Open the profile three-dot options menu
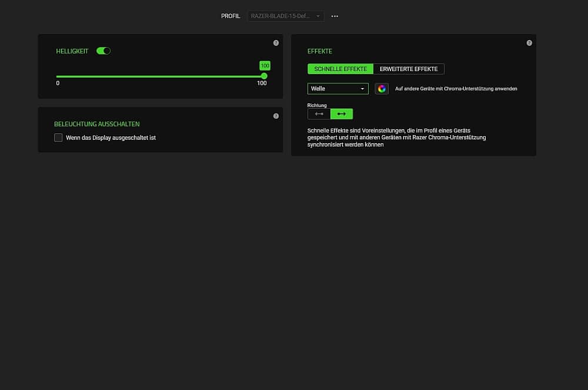Screen dimensions: 588x390 pyautogui.click(x=335, y=16)
